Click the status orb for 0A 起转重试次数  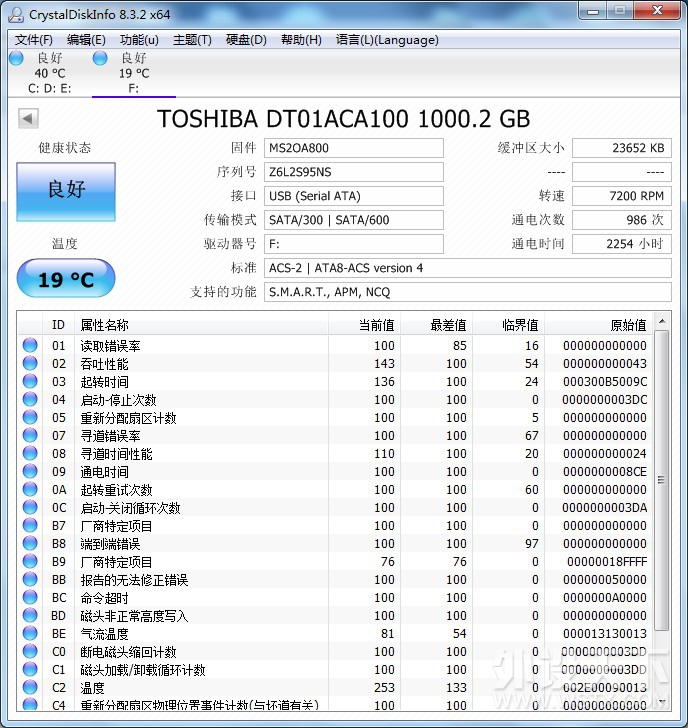point(30,489)
